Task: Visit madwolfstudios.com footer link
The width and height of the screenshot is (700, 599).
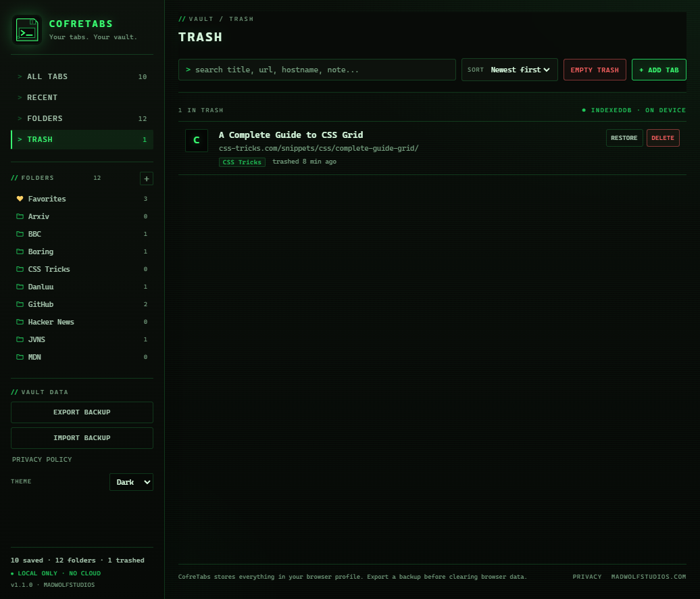Action: [649, 577]
